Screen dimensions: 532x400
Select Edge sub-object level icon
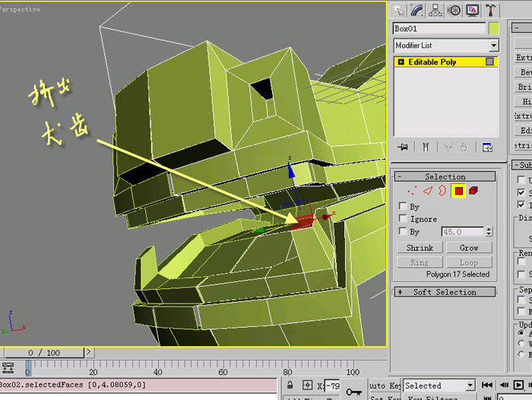click(x=427, y=191)
